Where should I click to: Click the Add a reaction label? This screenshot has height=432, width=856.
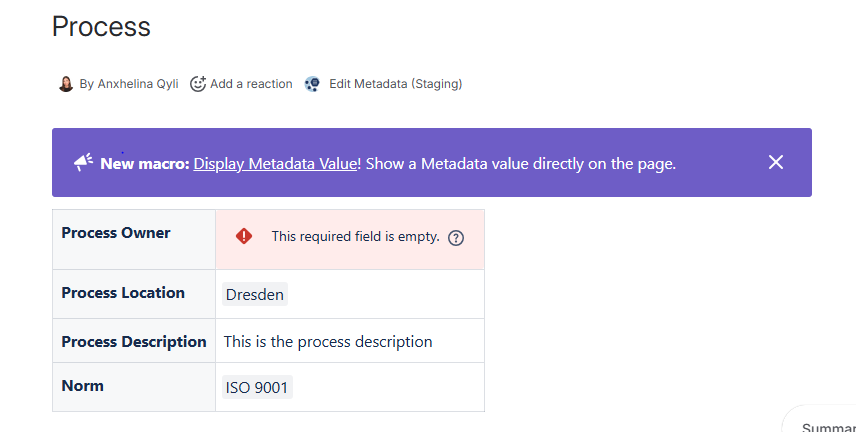pyautogui.click(x=251, y=84)
